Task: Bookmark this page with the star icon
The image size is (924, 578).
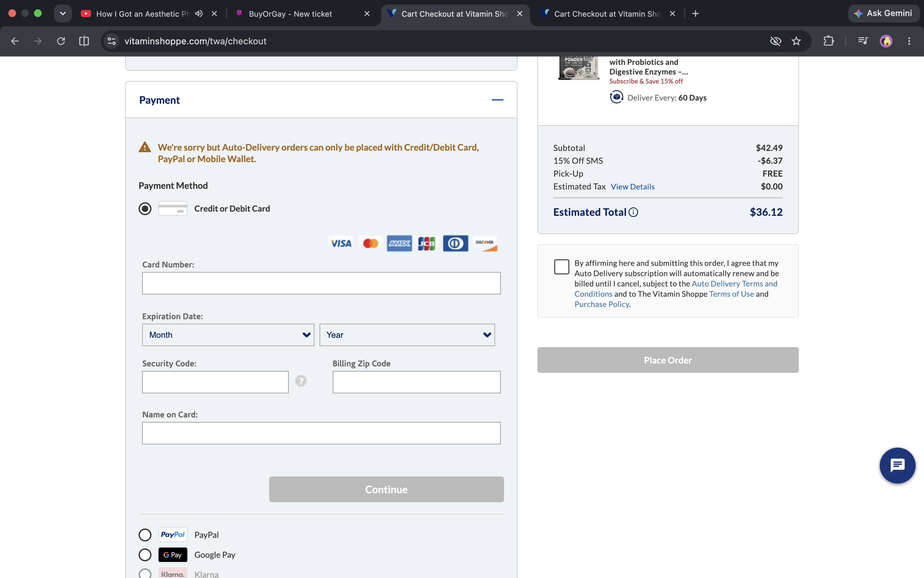Action: pyautogui.click(x=796, y=41)
